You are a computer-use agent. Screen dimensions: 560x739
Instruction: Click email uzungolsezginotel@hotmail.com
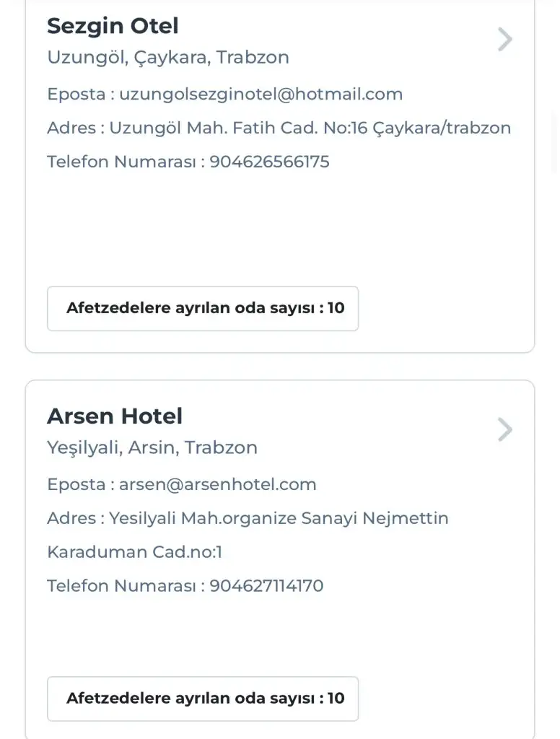[261, 94]
